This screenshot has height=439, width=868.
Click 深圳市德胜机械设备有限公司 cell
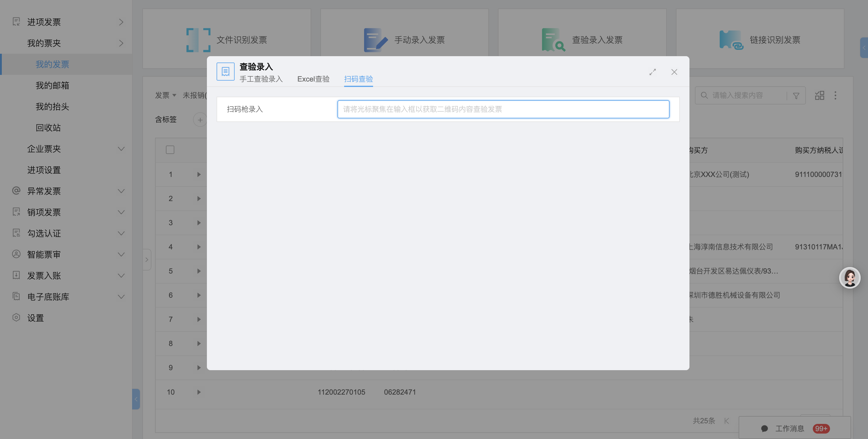point(735,295)
